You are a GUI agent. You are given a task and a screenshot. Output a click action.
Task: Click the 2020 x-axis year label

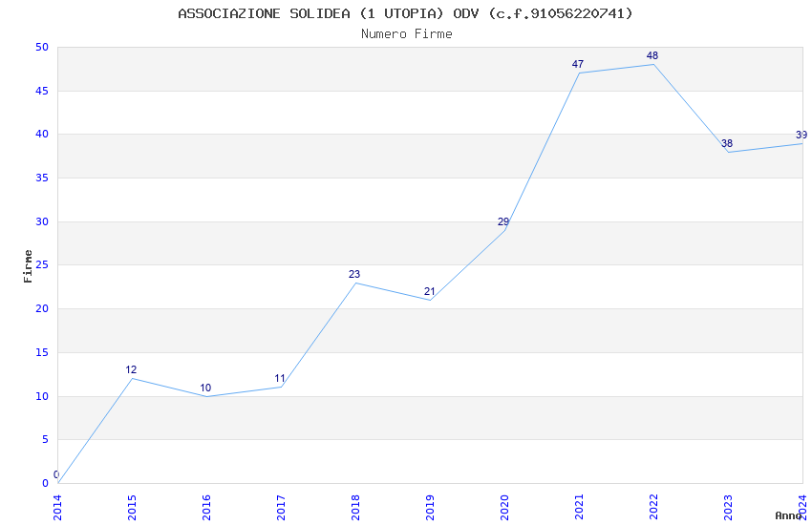coord(505,508)
